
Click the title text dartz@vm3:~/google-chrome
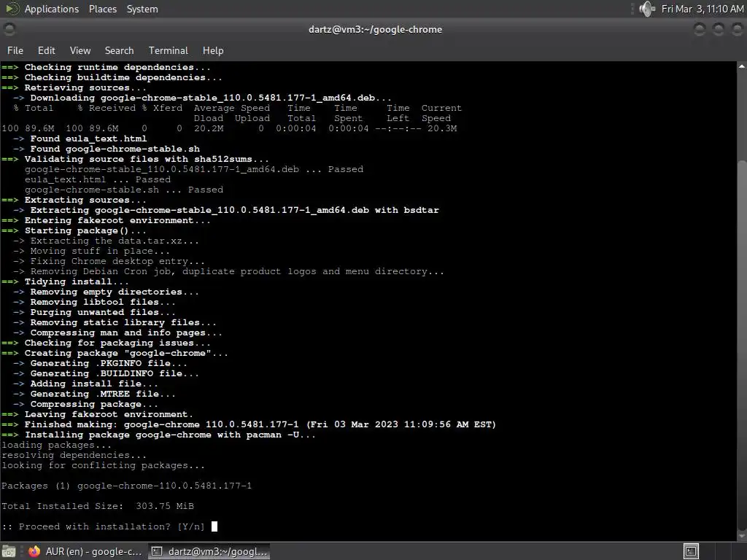point(376,29)
